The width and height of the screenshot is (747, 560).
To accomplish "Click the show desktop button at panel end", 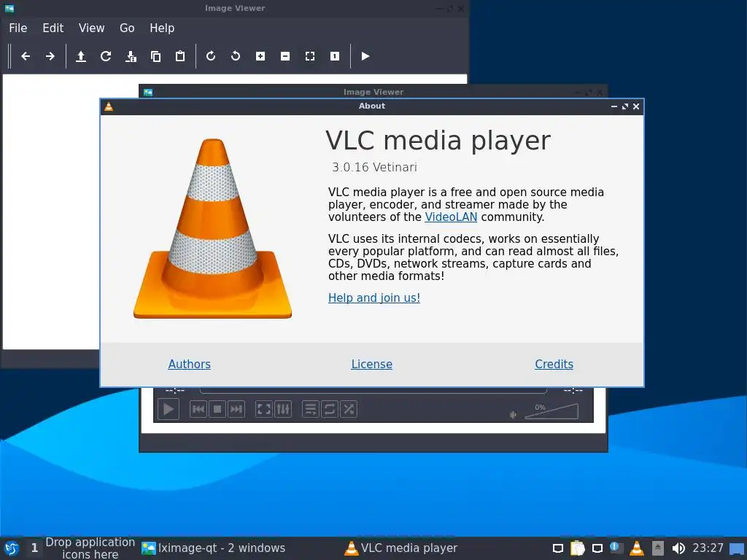I will pos(737,548).
